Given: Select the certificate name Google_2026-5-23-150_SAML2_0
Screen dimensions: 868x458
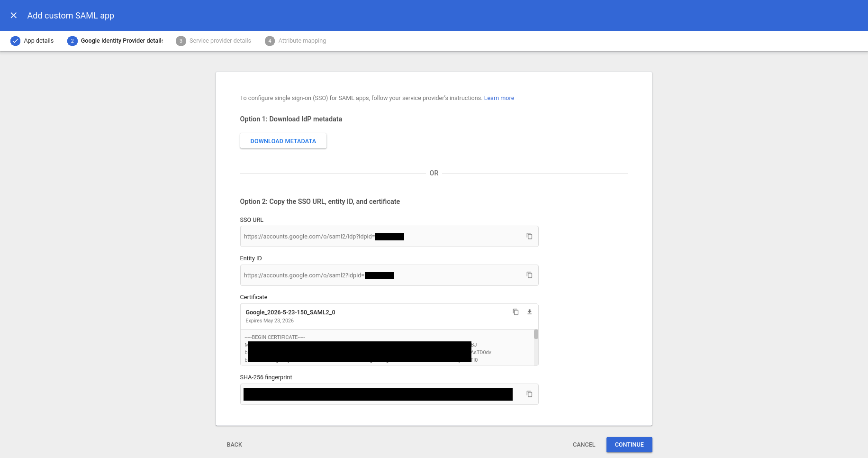Looking at the screenshot, I should coord(290,312).
